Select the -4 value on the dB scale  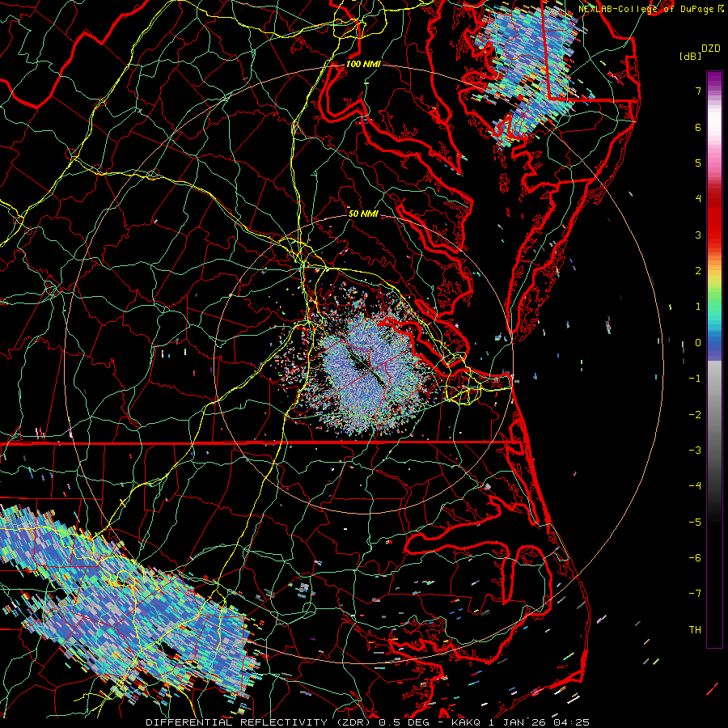(695, 486)
